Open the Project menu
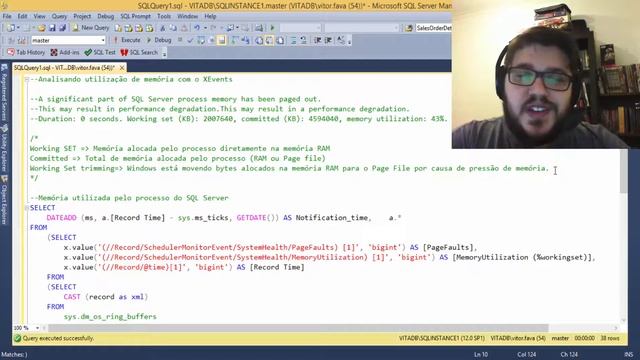Screen dimensions: 640x360 tap(82, 16)
